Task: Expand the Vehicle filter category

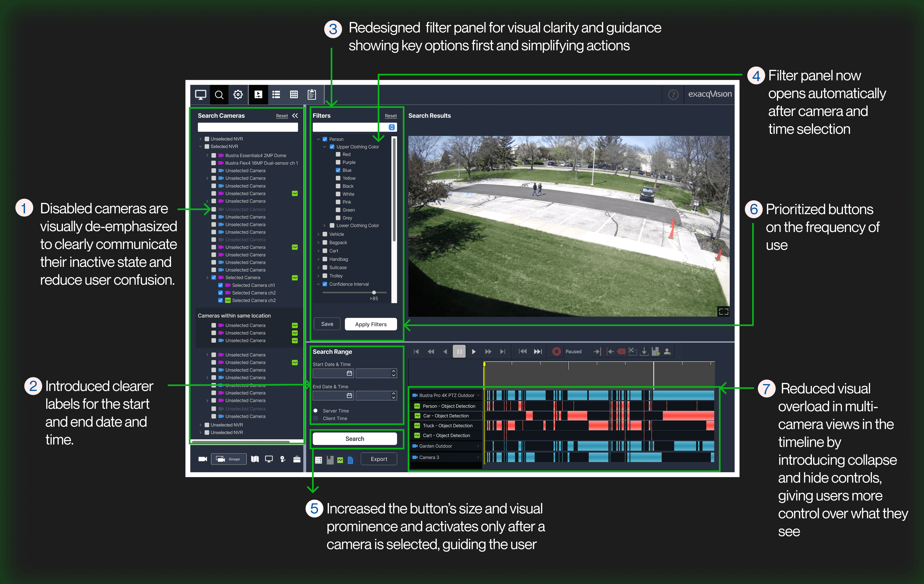Action: 319,234
